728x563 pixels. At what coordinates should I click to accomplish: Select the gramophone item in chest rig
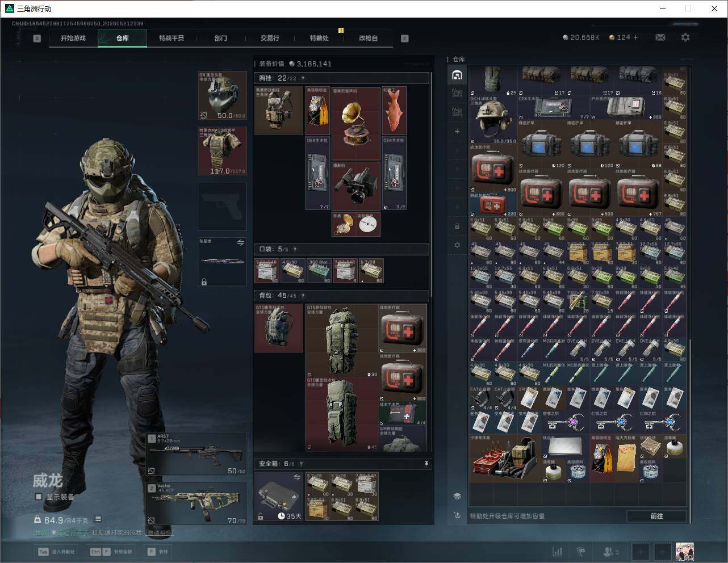[x=356, y=124]
